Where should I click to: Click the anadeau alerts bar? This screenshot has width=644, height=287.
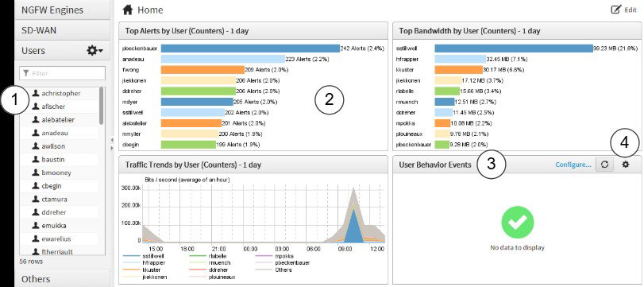point(222,59)
